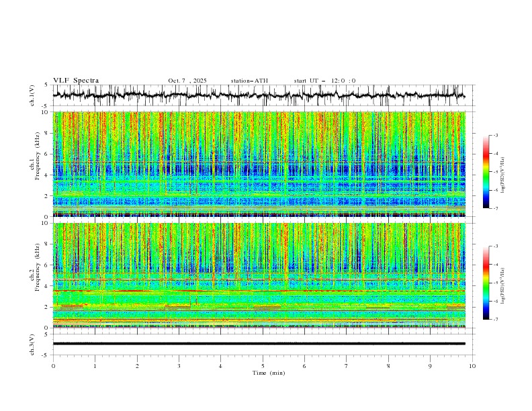Click the 8 kHz tick label on ch.2 axis
Viewport: 532px width, 411px height.
pyautogui.click(x=48, y=244)
